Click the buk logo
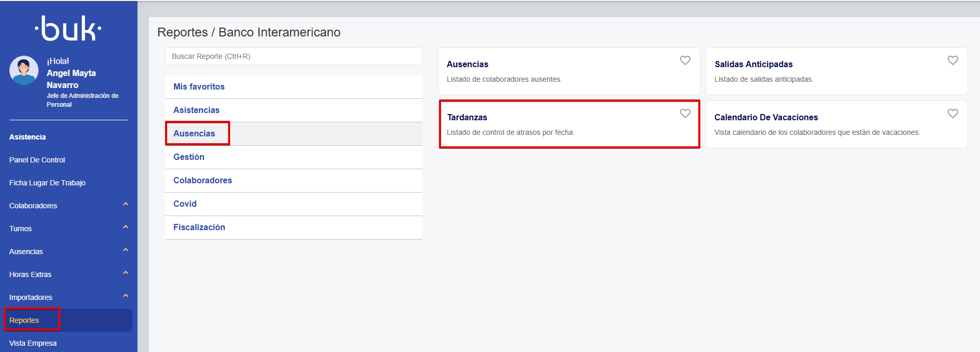 [68, 29]
